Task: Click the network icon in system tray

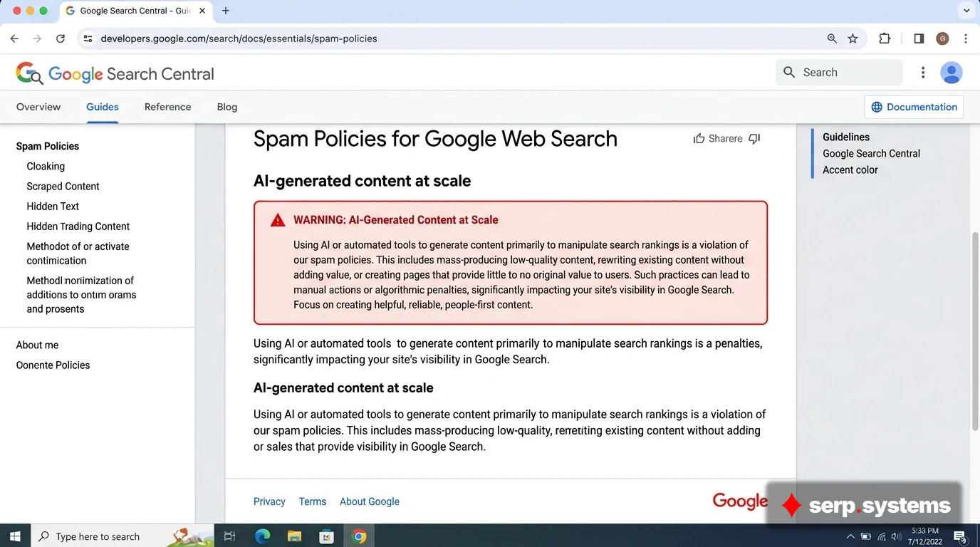Action: [882, 536]
